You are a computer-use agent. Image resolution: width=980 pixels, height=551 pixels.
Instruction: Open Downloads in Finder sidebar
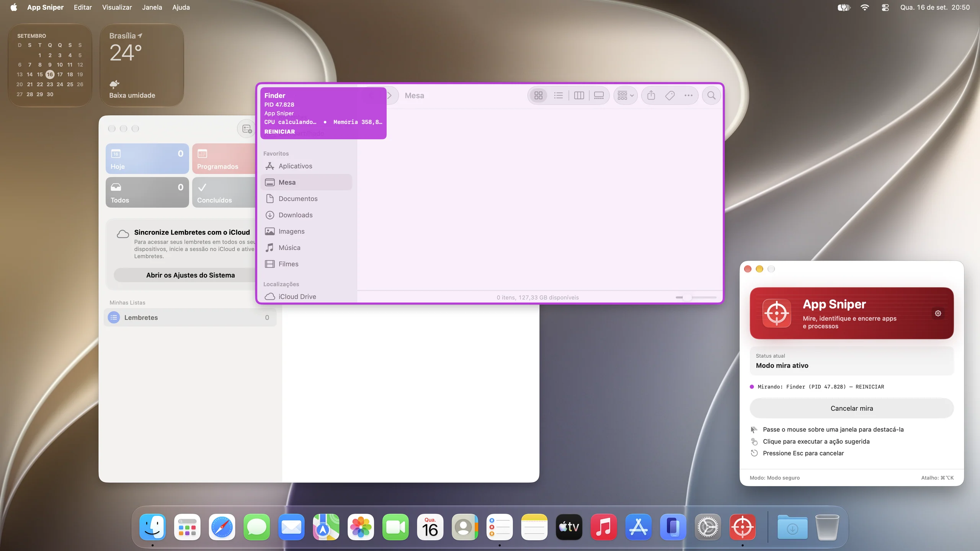[x=306, y=215]
